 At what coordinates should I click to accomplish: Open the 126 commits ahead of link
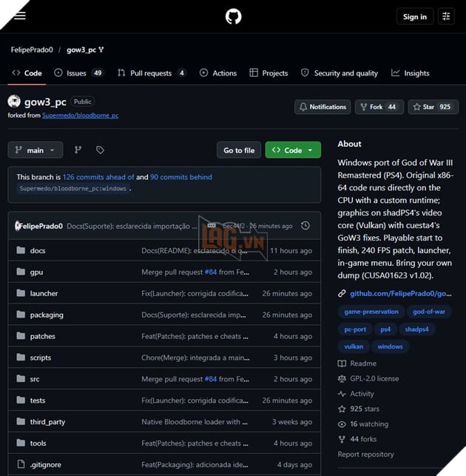coord(98,177)
